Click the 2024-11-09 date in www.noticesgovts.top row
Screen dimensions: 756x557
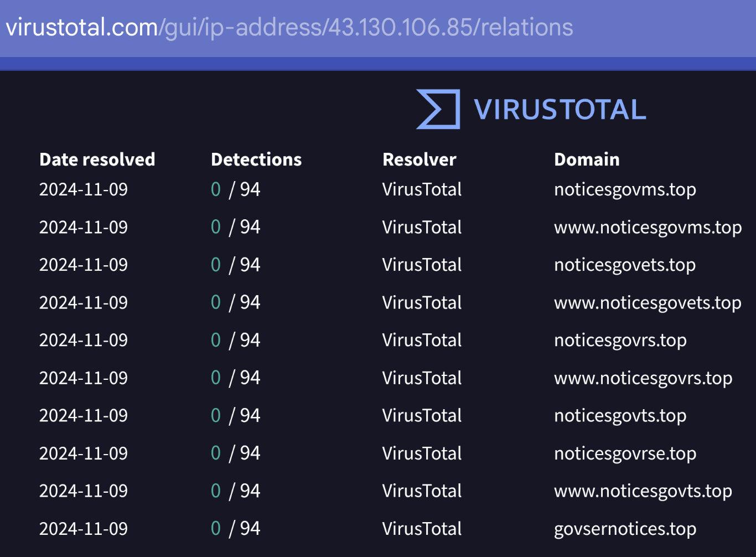(x=84, y=491)
